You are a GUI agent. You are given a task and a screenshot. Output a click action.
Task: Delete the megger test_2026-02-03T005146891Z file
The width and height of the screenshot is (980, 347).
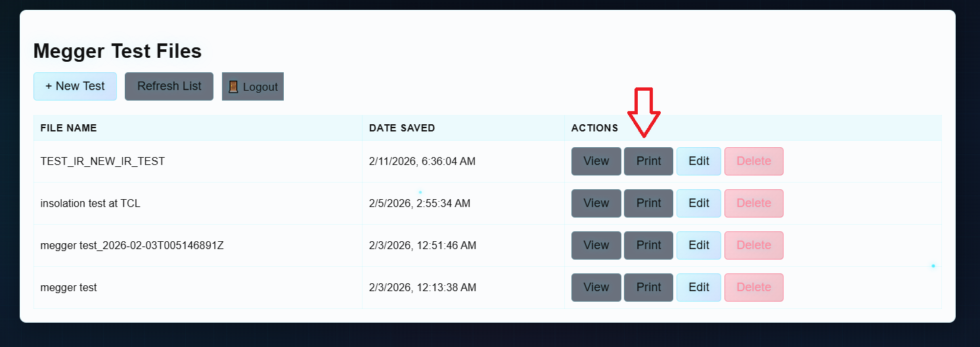(x=753, y=245)
